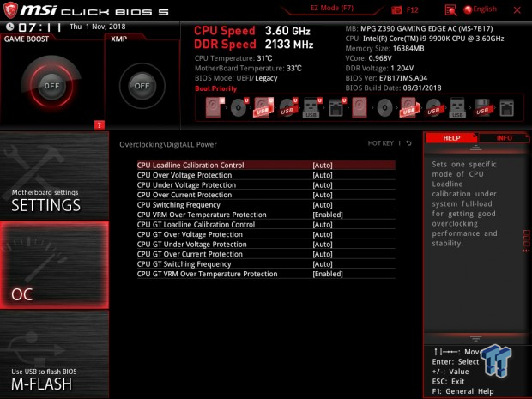The height and width of the screenshot is (399, 532).
Task: Click the Memory Size: 16384MB text
Action: [x=384, y=49]
